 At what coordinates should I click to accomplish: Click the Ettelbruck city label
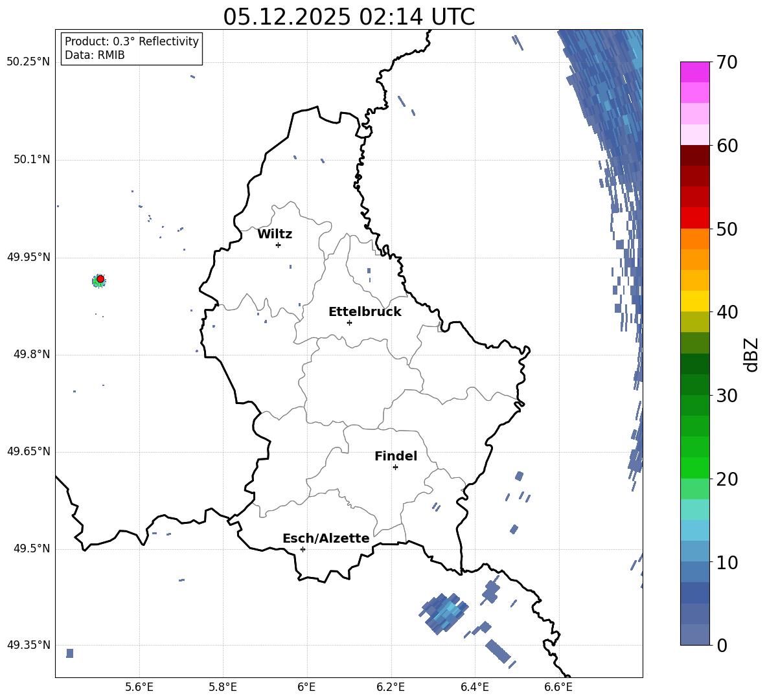(365, 311)
